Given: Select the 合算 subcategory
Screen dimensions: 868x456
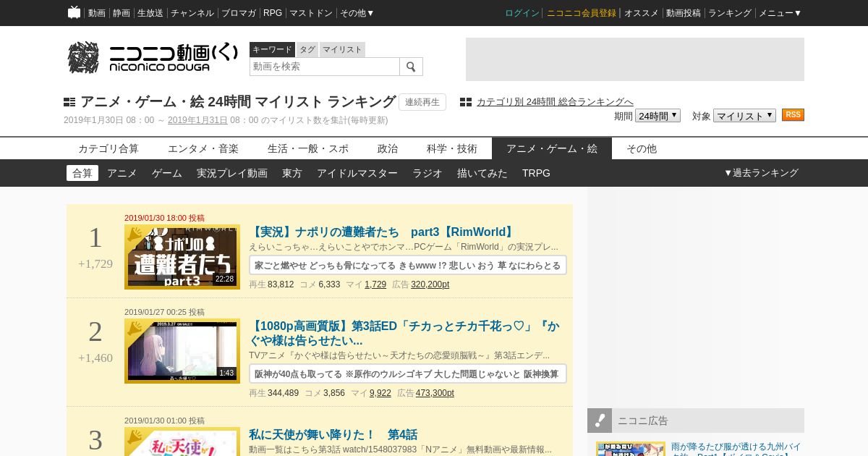Looking at the screenshot, I should [x=82, y=173].
